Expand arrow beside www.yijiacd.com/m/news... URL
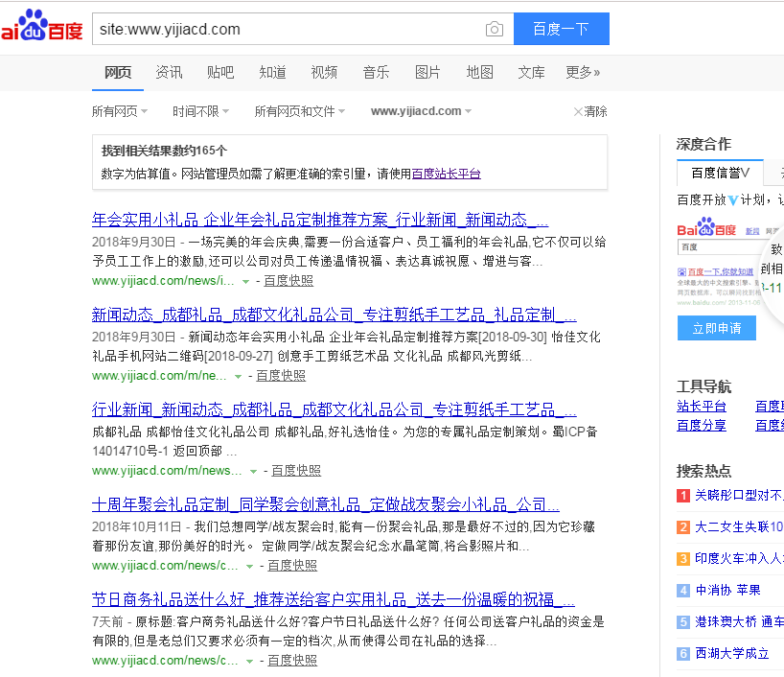The height and width of the screenshot is (677, 784). 253,472
